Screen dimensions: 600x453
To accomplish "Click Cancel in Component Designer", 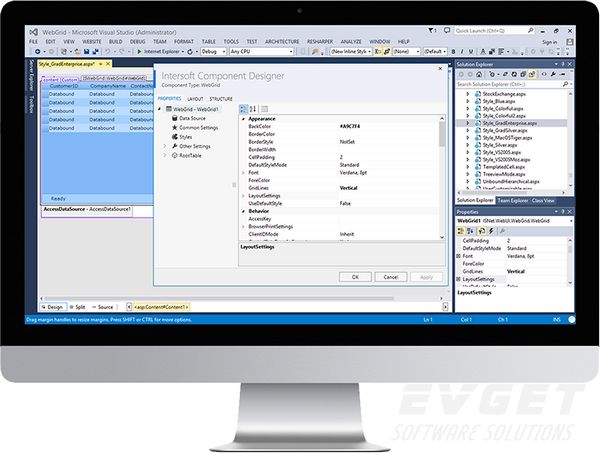I will (x=391, y=277).
